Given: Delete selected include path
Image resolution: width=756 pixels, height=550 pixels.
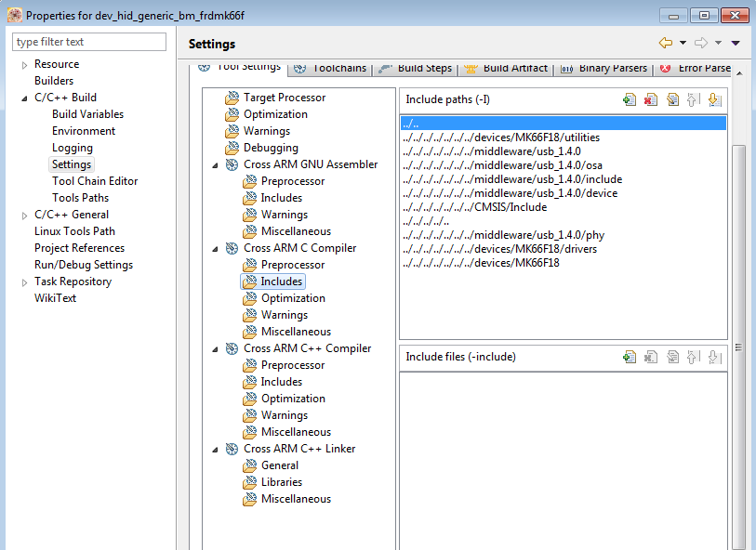Looking at the screenshot, I should [650, 99].
